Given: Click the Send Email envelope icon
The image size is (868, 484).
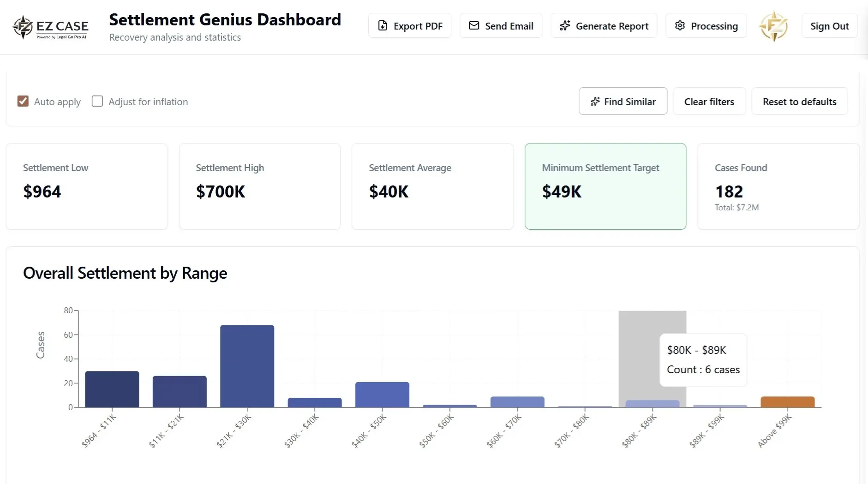Looking at the screenshot, I should point(473,26).
